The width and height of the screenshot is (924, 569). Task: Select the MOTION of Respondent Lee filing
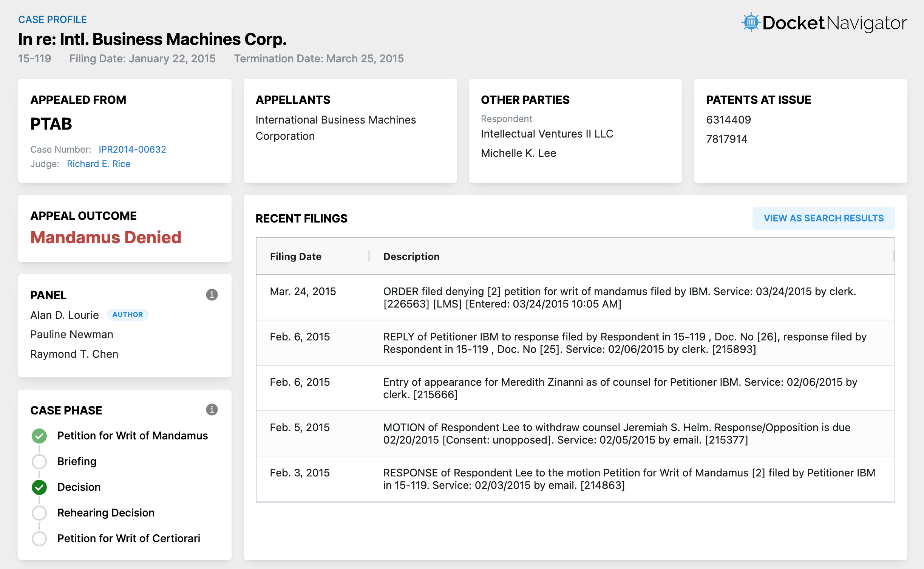coord(575,433)
